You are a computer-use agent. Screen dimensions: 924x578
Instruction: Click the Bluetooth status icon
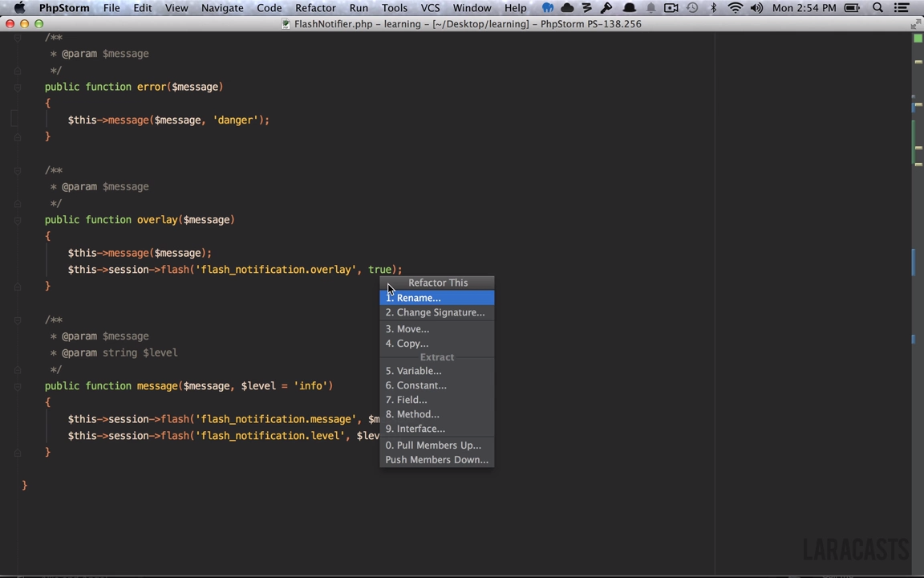pyautogui.click(x=713, y=8)
